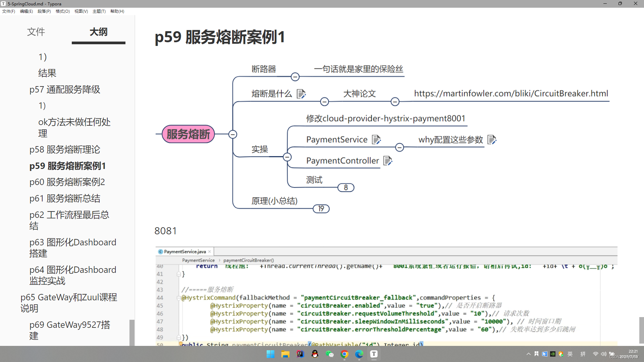Collapse the 断路器 branch connector toggle
This screenshot has width=644, height=362.
[295, 76]
